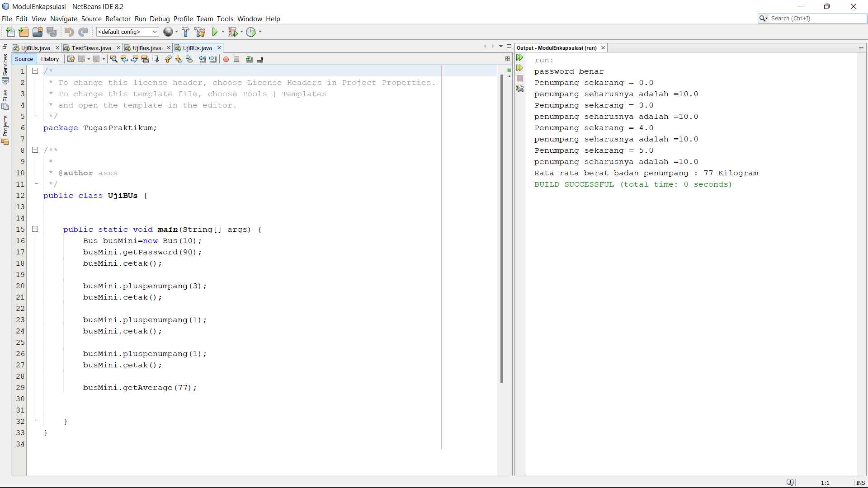This screenshot has width=868, height=488.
Task: Run the project with the green play icon
Action: [x=215, y=32]
